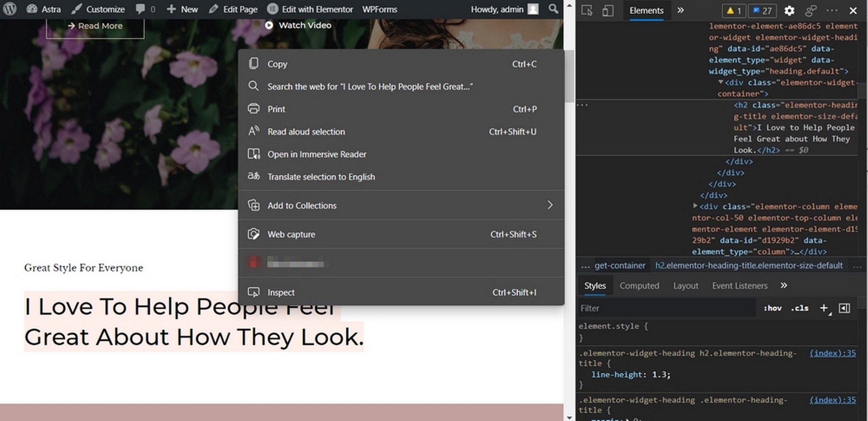Select Search the web for selection
868x421 pixels.
click(402, 86)
